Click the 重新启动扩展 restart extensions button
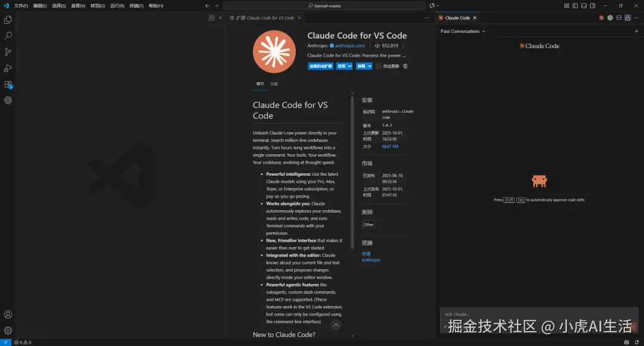Viewport: 644px width, 346px height. (x=320, y=66)
